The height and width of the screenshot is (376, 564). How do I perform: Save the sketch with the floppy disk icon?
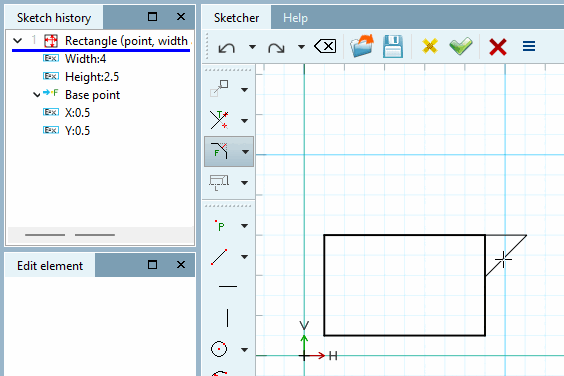click(x=393, y=46)
